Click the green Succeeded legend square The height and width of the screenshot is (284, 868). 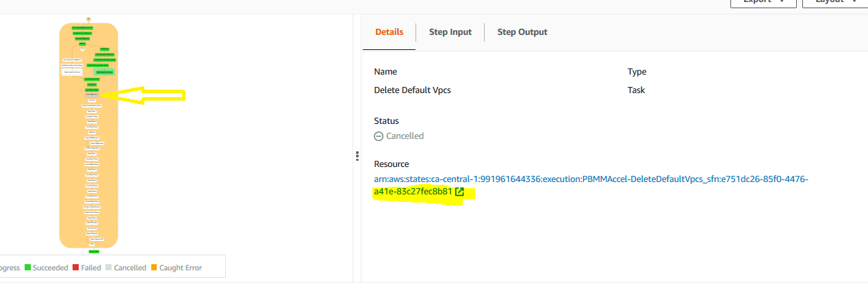click(27, 268)
